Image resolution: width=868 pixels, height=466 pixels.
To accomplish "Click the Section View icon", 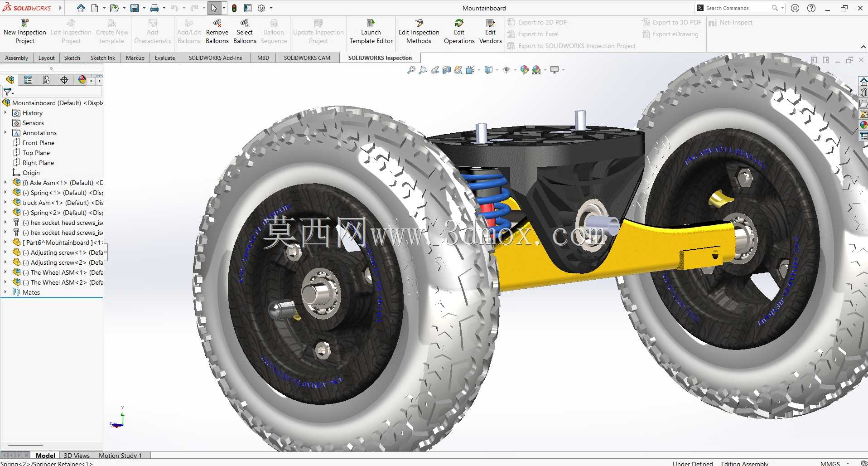I will point(447,70).
